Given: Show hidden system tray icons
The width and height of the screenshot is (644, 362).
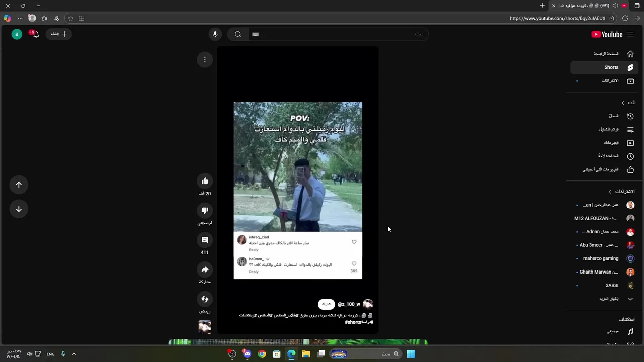Looking at the screenshot, I should coord(74,354).
